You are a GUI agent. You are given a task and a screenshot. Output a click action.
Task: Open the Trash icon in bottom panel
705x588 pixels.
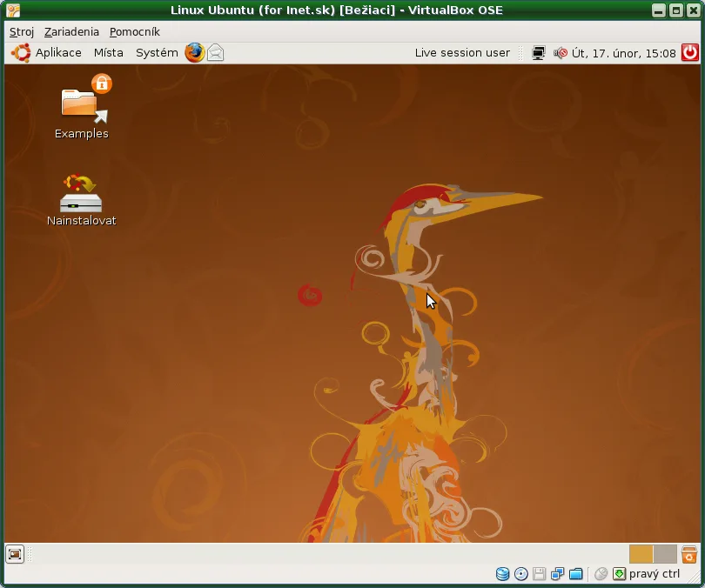click(x=688, y=554)
